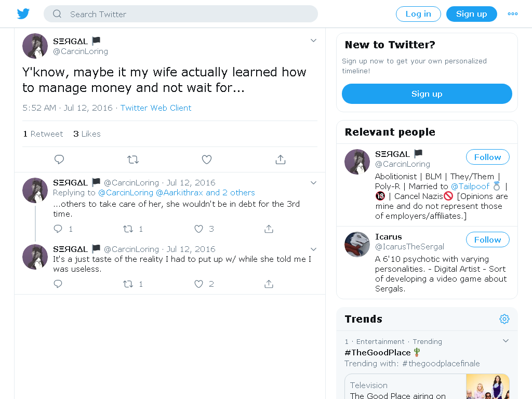Share the main tweet via share icon
This screenshot has height=399, width=532.
280,159
